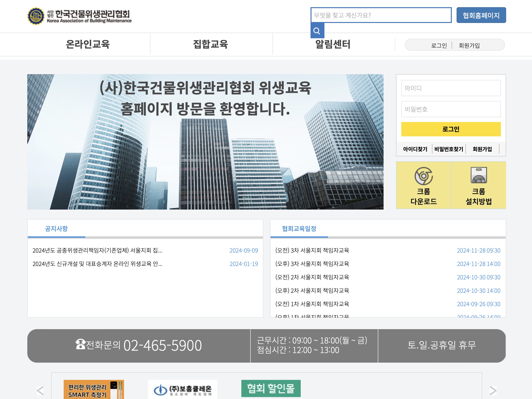This screenshot has height=399, width=532.
Task: Click the magnifying glass search icon
Action: coord(317,31)
